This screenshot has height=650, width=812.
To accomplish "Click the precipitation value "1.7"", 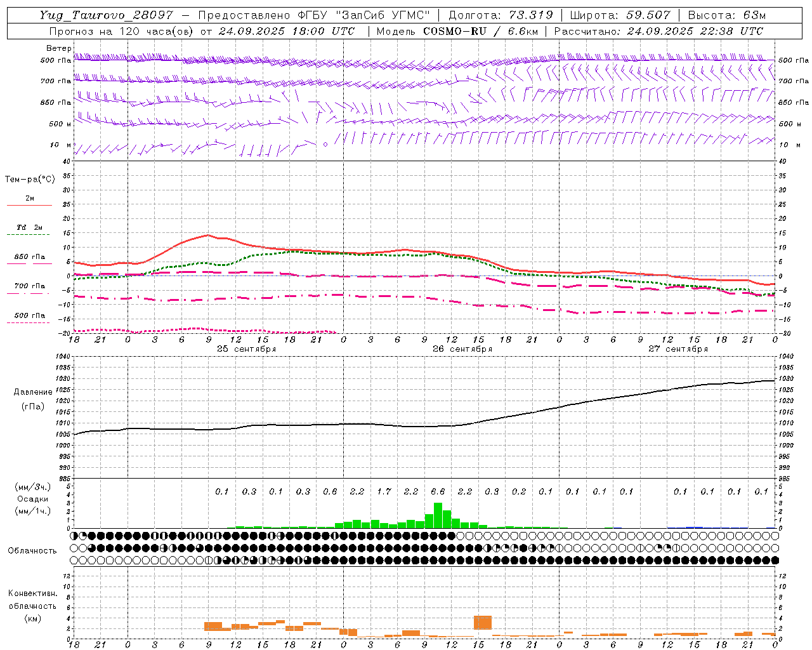I will pos(384,491).
